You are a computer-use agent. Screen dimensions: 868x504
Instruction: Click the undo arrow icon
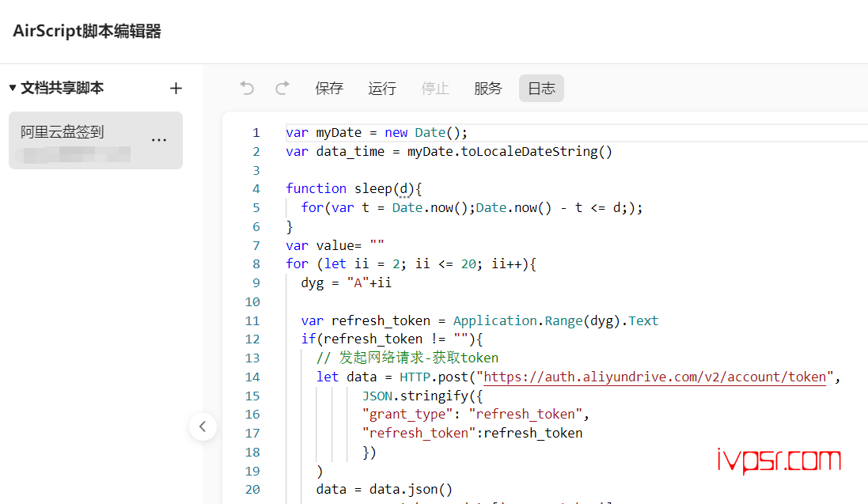pos(247,88)
